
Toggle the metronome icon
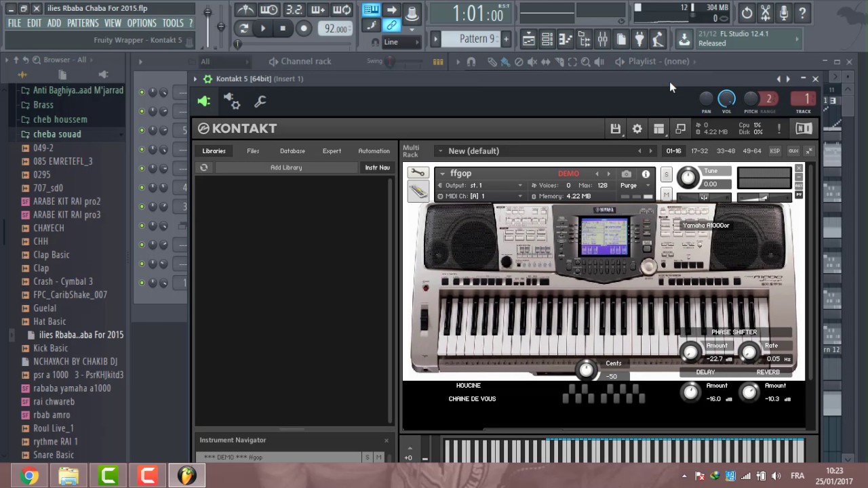[x=246, y=9]
